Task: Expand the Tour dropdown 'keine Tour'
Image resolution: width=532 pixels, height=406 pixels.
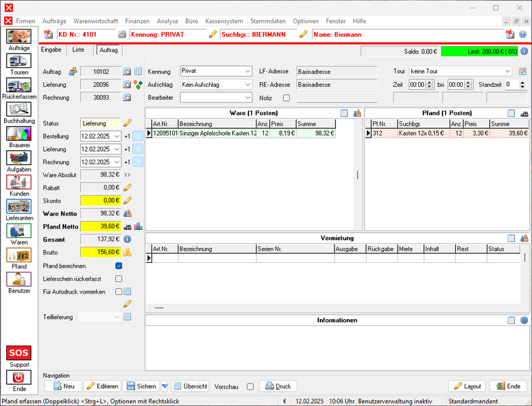Action: (507, 71)
